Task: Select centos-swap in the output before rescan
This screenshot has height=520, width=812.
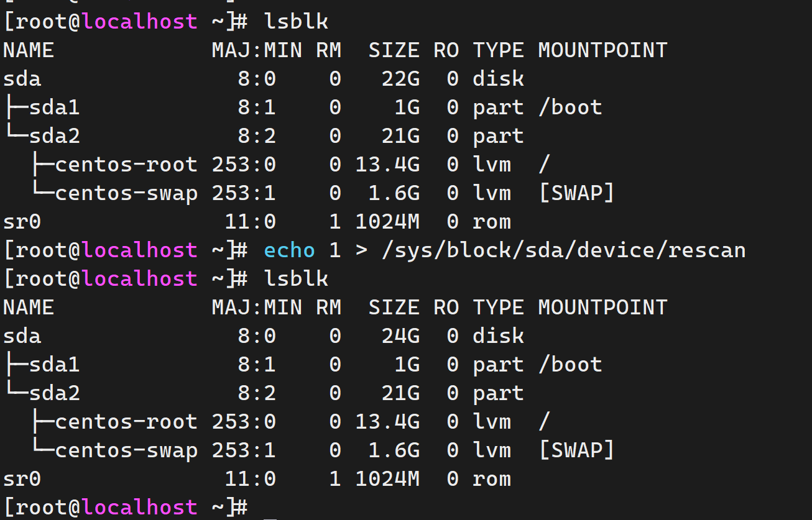Action: [126, 193]
